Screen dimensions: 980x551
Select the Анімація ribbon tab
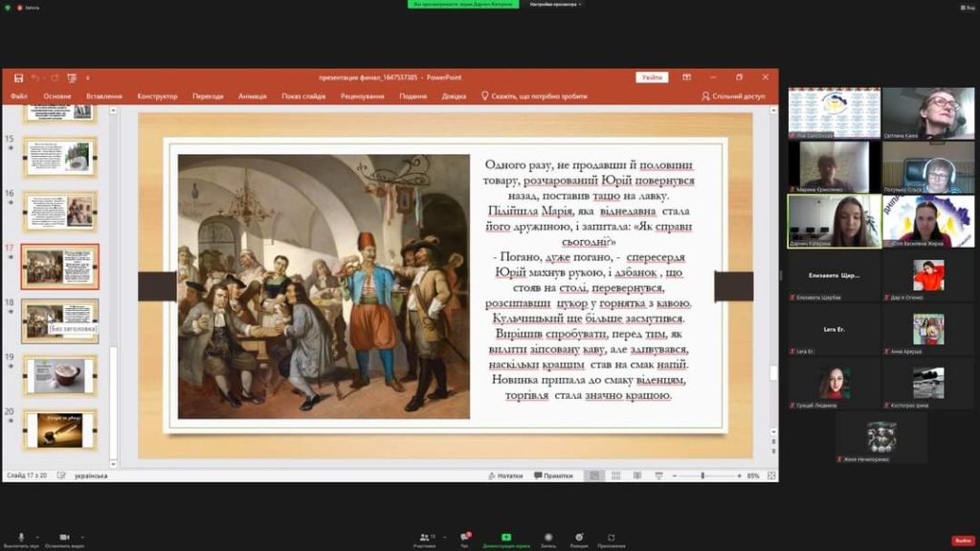click(x=253, y=97)
